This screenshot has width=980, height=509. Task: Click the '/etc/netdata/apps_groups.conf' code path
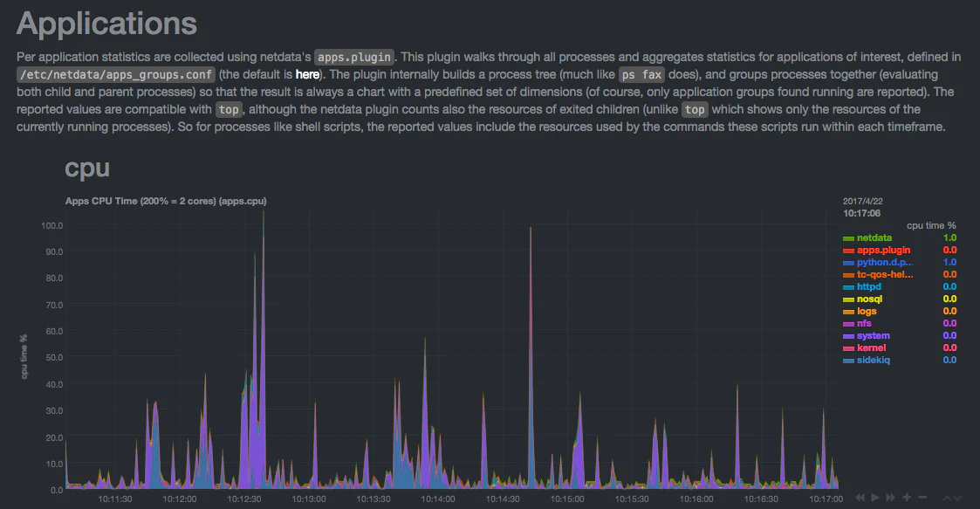tap(116, 74)
